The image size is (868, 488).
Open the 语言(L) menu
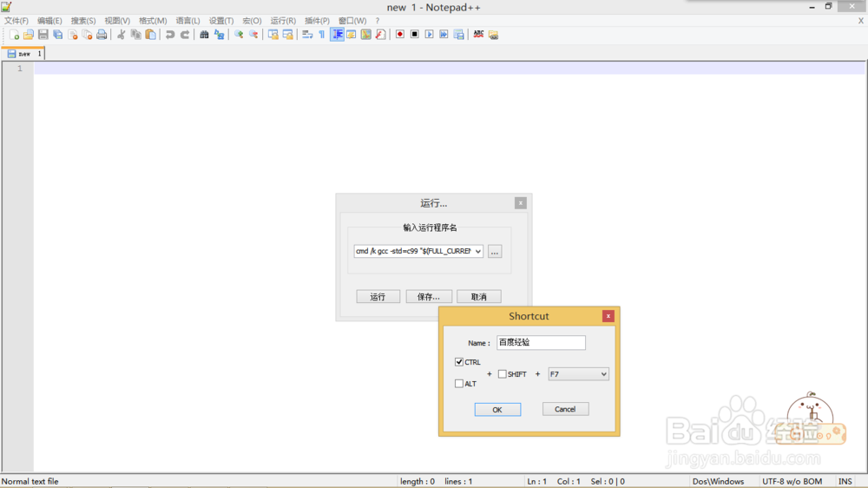pos(188,21)
